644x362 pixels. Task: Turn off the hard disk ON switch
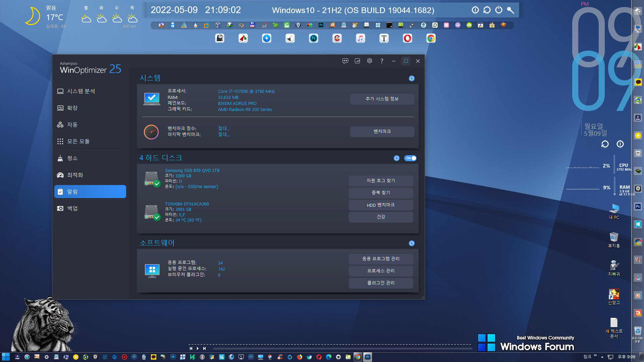[x=410, y=158]
